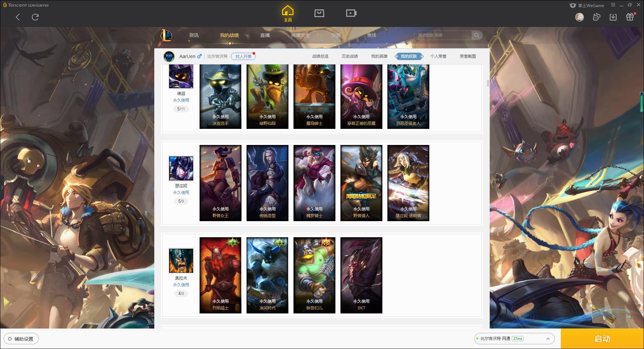Open the video live icon

351,13
